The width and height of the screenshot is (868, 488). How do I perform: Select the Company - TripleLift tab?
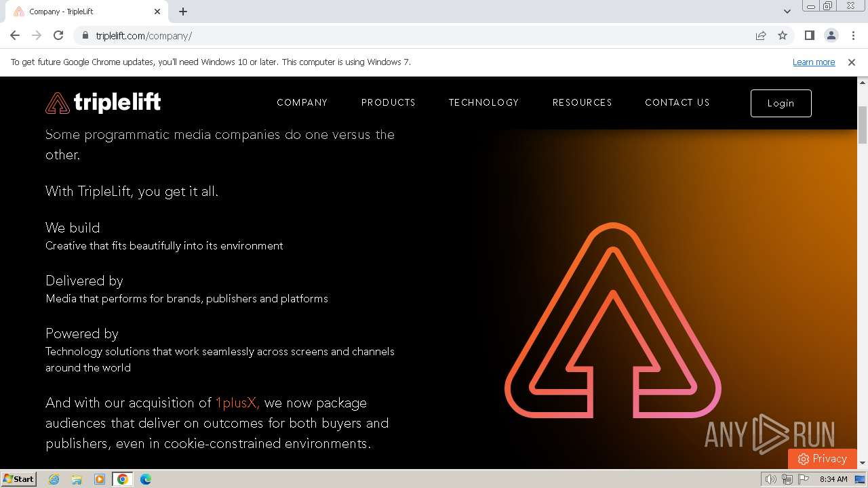(87, 12)
